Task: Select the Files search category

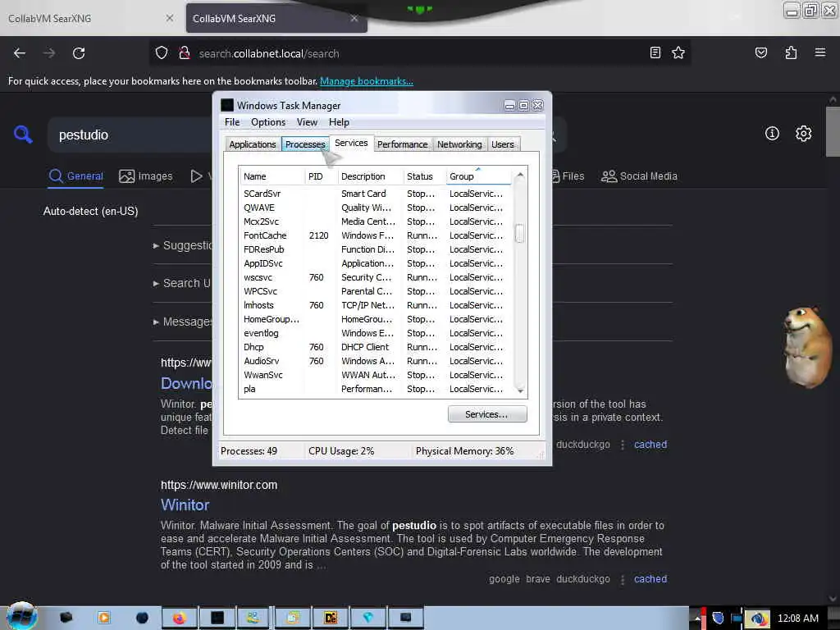Action: [x=568, y=176]
